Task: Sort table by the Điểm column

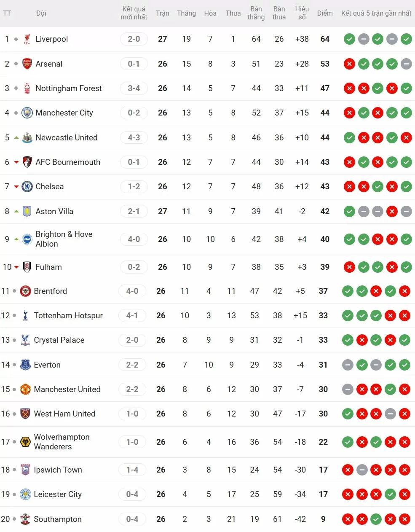Action: tap(324, 13)
